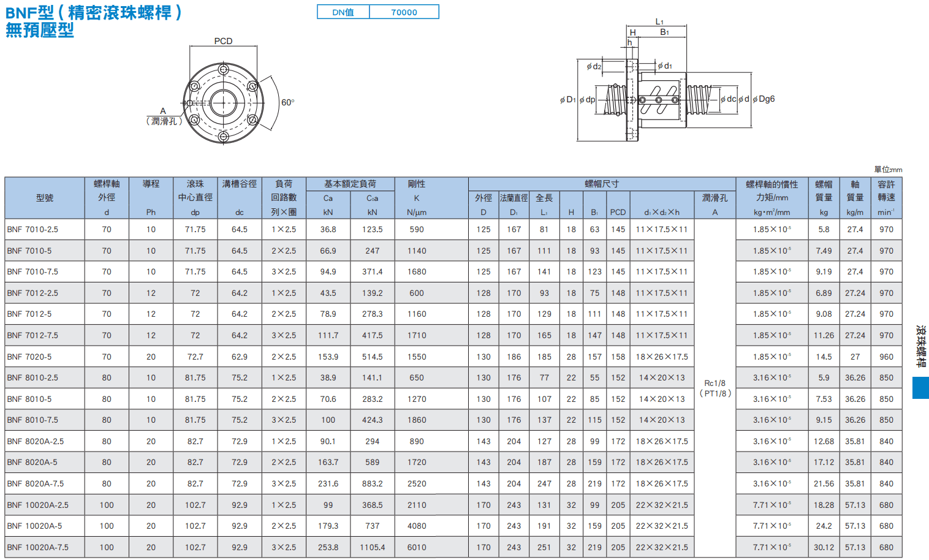
Task: Select row label "BNF 7012-5"
Action: 29,314
